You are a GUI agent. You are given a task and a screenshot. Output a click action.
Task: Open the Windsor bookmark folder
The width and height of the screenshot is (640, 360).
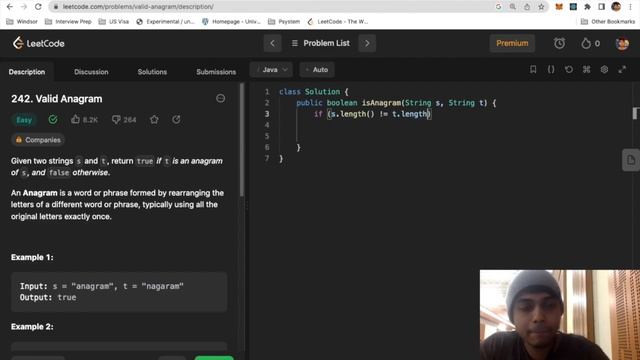click(22, 22)
